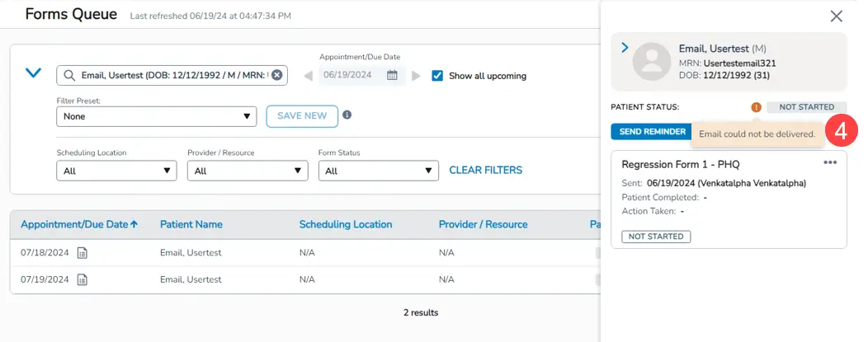Sort by Appointment/Due Date column header
The width and height of the screenshot is (868, 342).
pos(79,224)
